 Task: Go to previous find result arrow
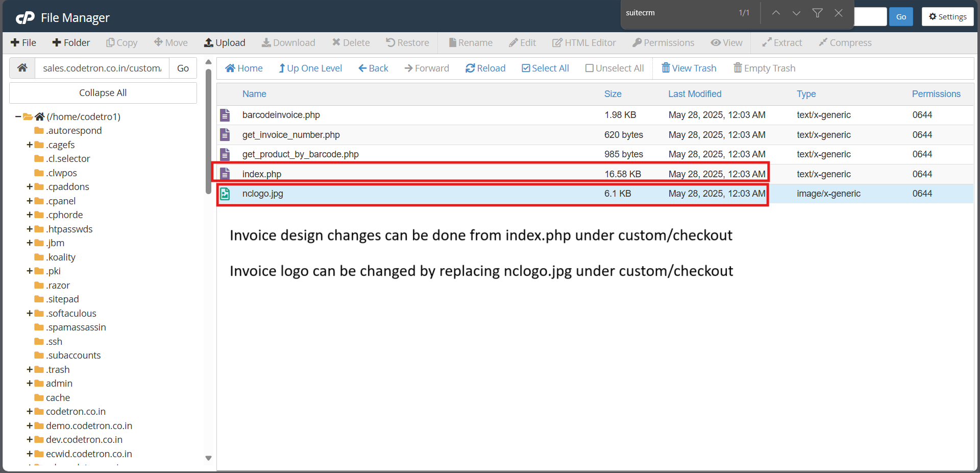[x=776, y=13]
